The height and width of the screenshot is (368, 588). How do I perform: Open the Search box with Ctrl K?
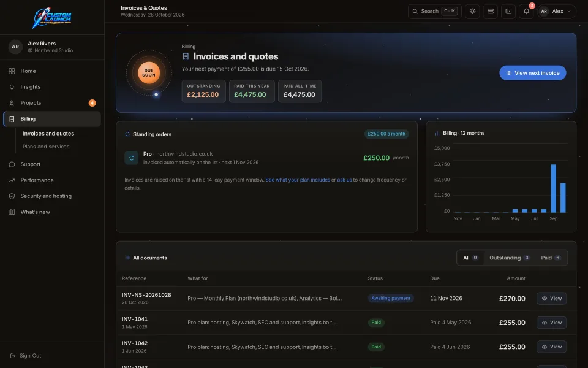pos(435,11)
